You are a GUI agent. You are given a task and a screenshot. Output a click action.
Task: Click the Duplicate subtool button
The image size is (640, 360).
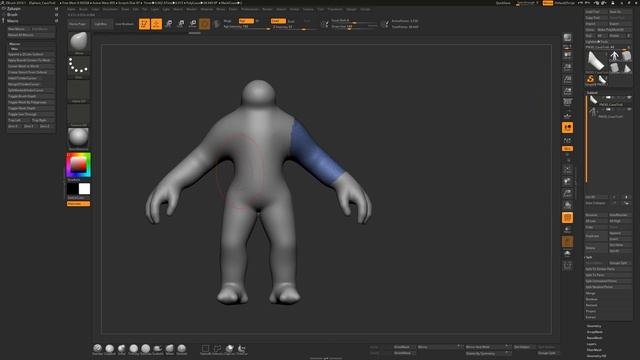[x=596, y=236]
